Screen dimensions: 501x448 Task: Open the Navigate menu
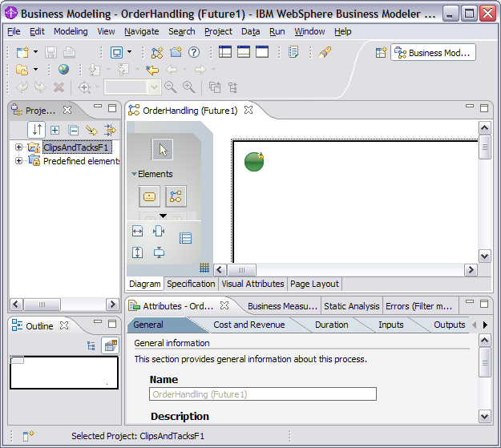[x=142, y=31]
